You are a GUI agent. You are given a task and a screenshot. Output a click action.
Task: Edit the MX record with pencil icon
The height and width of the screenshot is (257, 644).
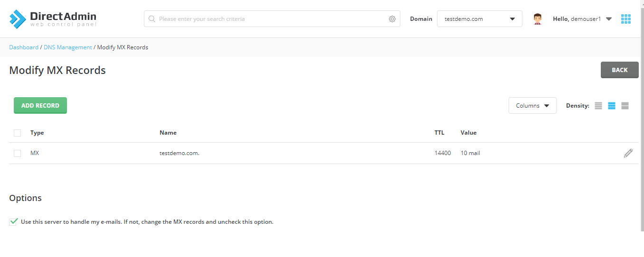(x=628, y=153)
